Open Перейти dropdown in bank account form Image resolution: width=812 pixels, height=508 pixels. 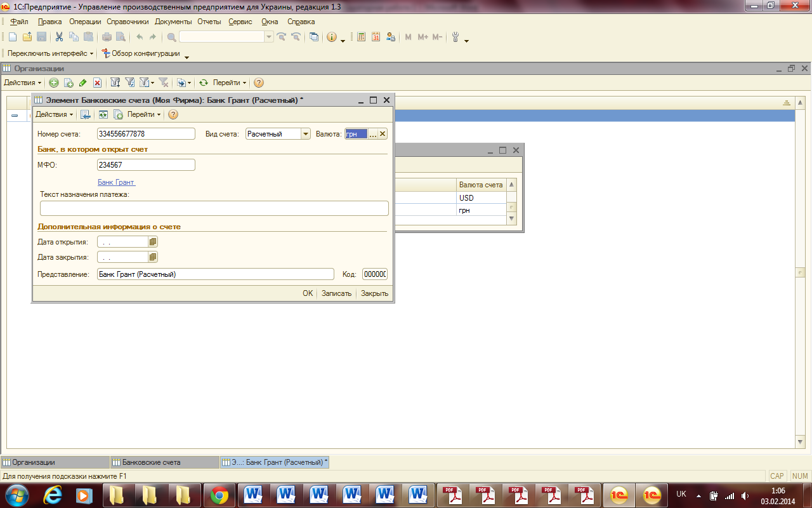tap(144, 114)
